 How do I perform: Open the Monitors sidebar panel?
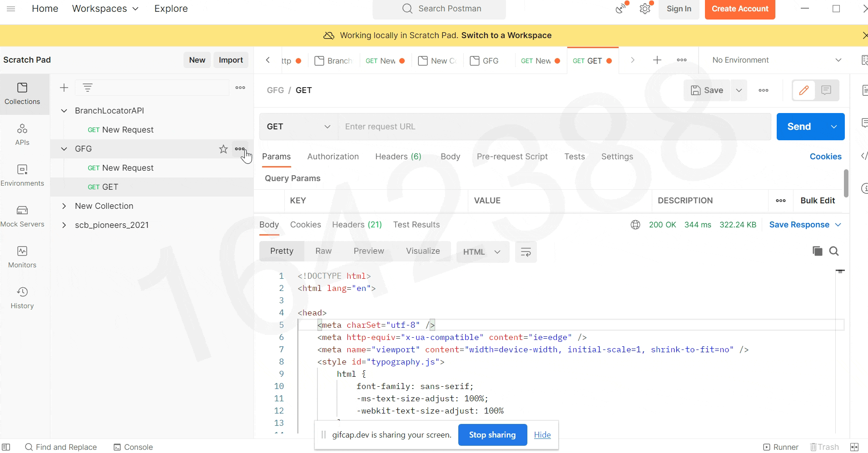click(22, 257)
